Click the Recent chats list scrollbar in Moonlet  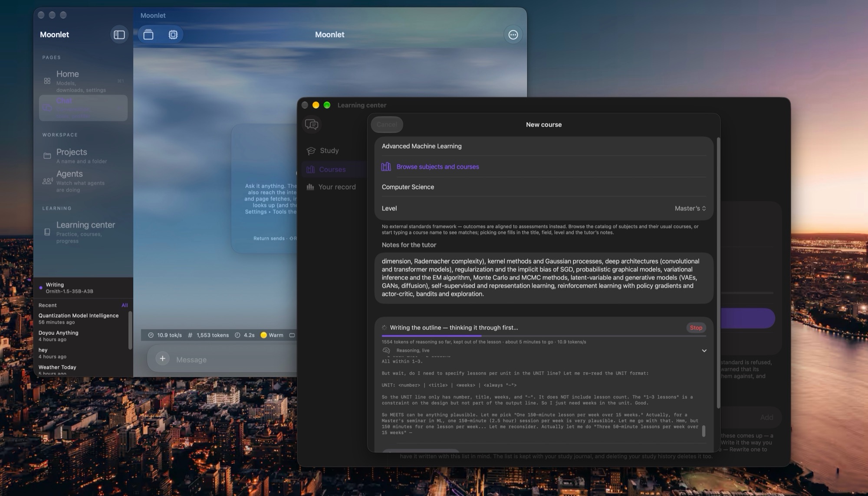(130, 330)
